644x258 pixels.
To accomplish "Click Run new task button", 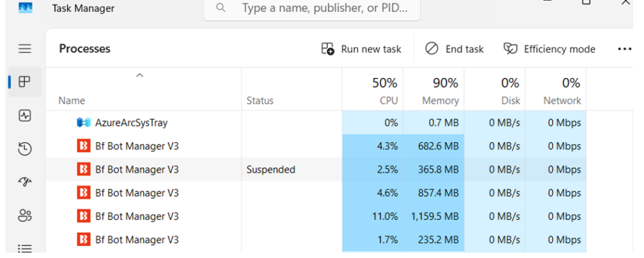I will (361, 49).
